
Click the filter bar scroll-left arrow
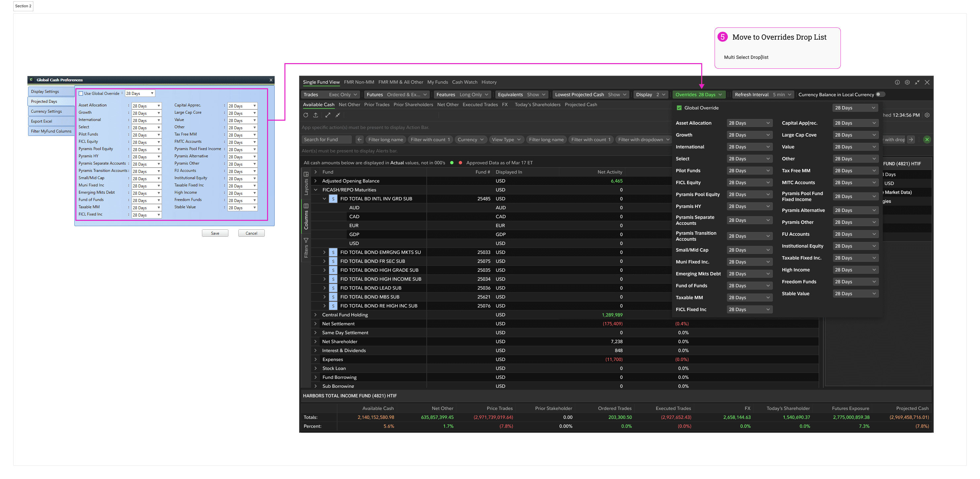point(359,140)
